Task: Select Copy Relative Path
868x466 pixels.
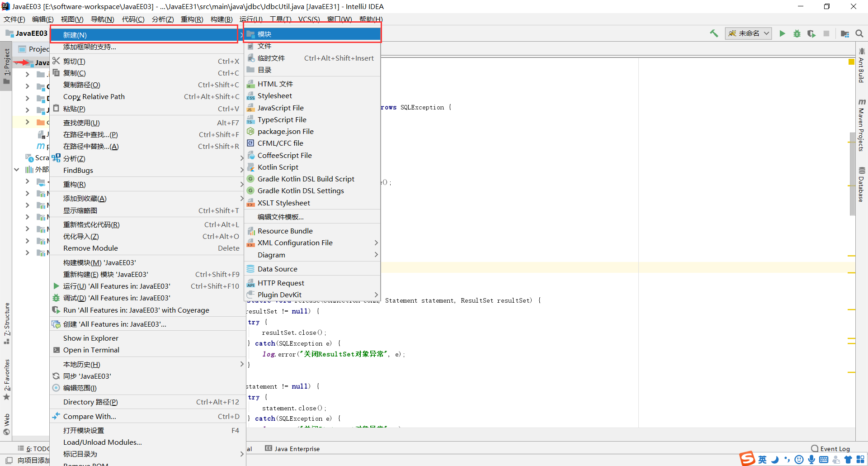Action: click(x=147, y=96)
